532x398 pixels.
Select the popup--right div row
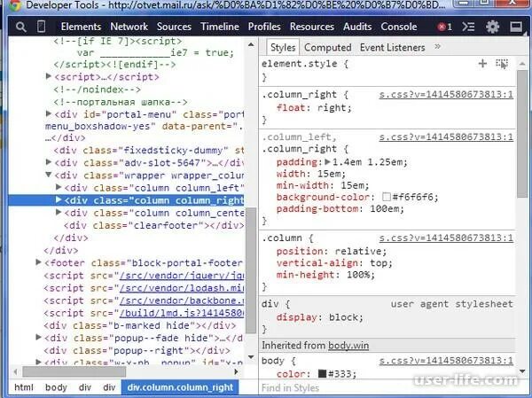(137, 350)
